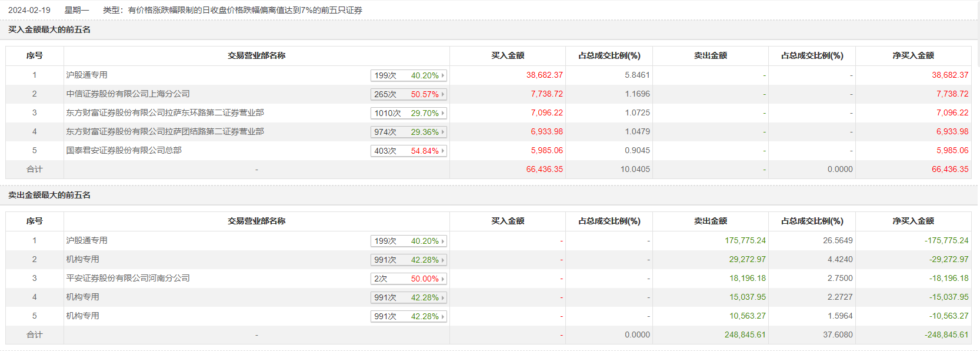Click 国泰君安证券股份有限公司总部
980x351 pixels.
coord(124,150)
